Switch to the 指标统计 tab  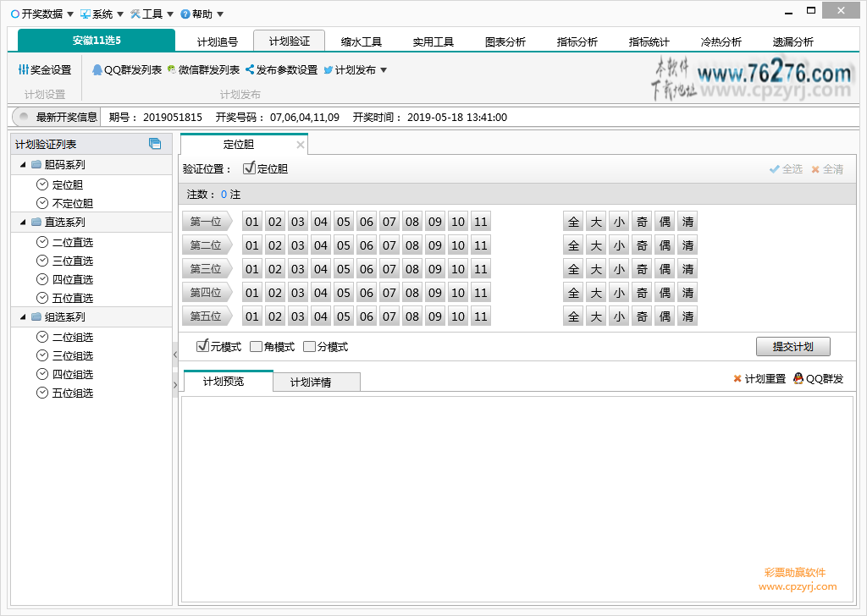[649, 41]
